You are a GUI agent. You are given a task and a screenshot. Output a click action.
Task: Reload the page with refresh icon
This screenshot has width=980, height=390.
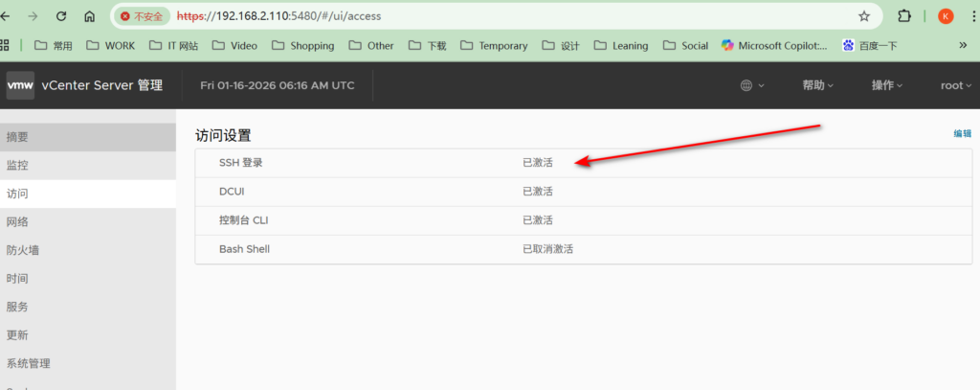pyautogui.click(x=61, y=16)
